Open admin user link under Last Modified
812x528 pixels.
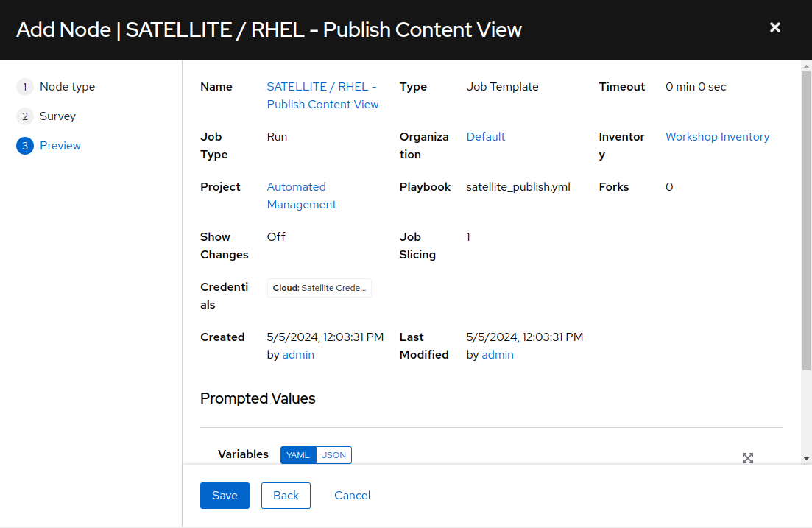click(x=498, y=355)
